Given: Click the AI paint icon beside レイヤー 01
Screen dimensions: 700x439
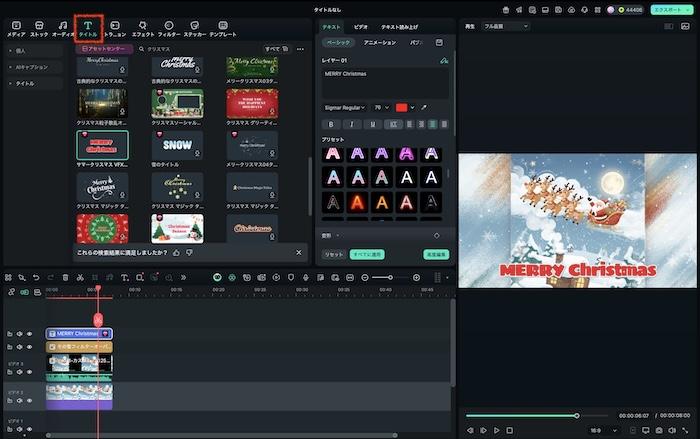Looking at the screenshot, I should coord(444,60).
